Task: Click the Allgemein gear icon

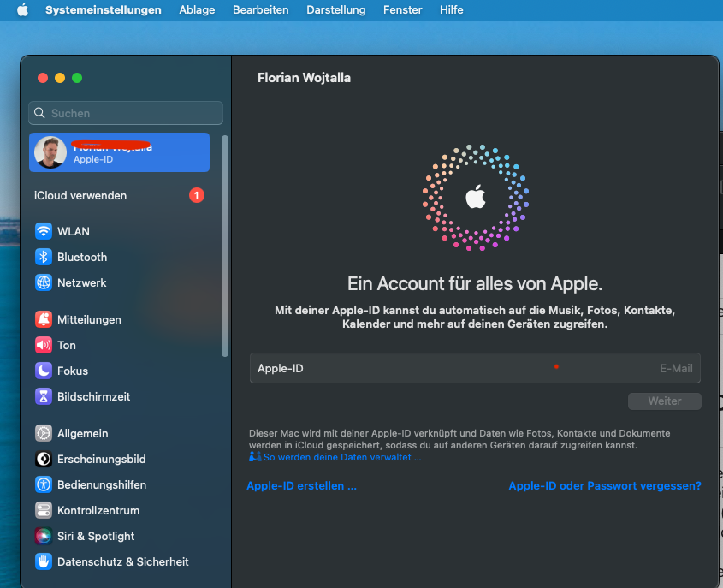Action: click(44, 433)
